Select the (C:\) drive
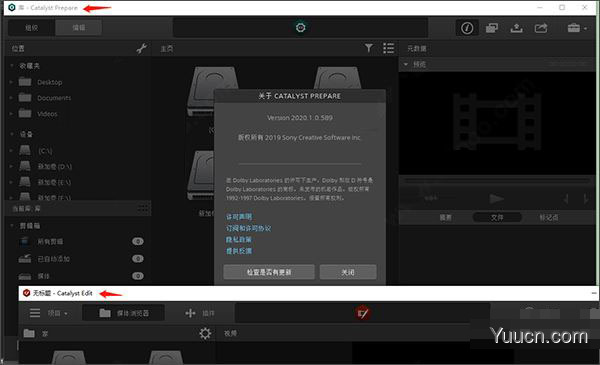This screenshot has width=600, height=365. point(45,151)
